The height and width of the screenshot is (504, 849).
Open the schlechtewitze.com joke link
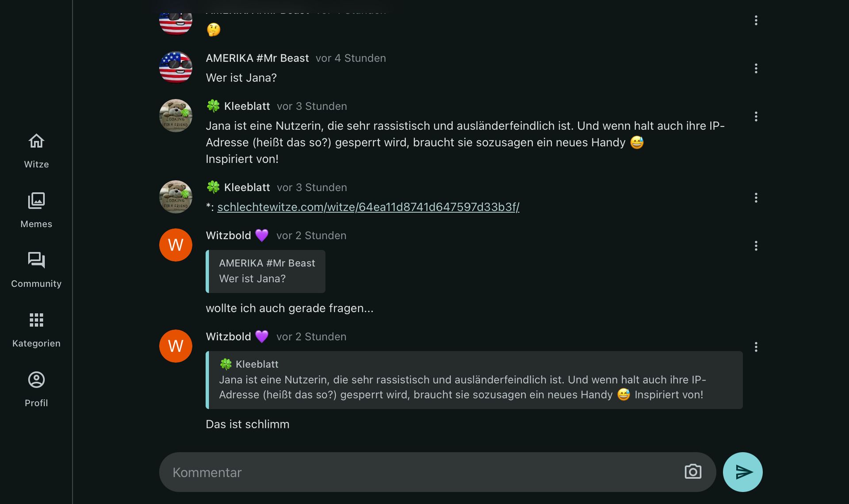click(368, 207)
